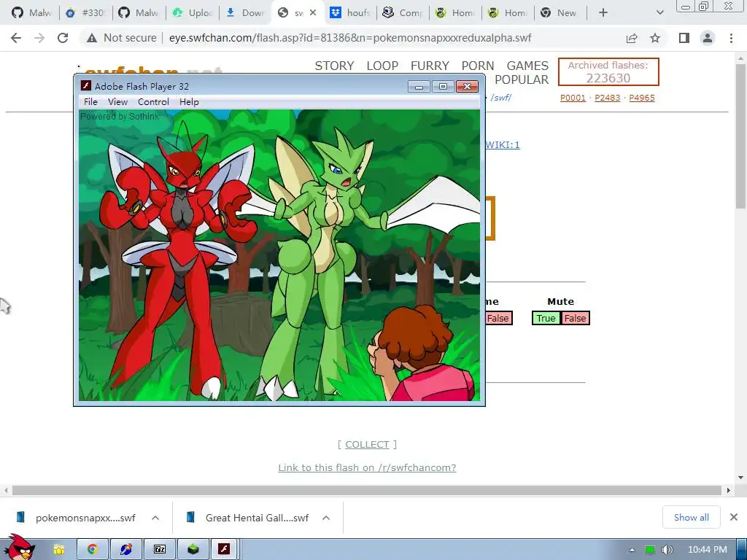Click the pokemonsnapxx swf download file icon
Viewport: 747px width, 560px height.
20,517
